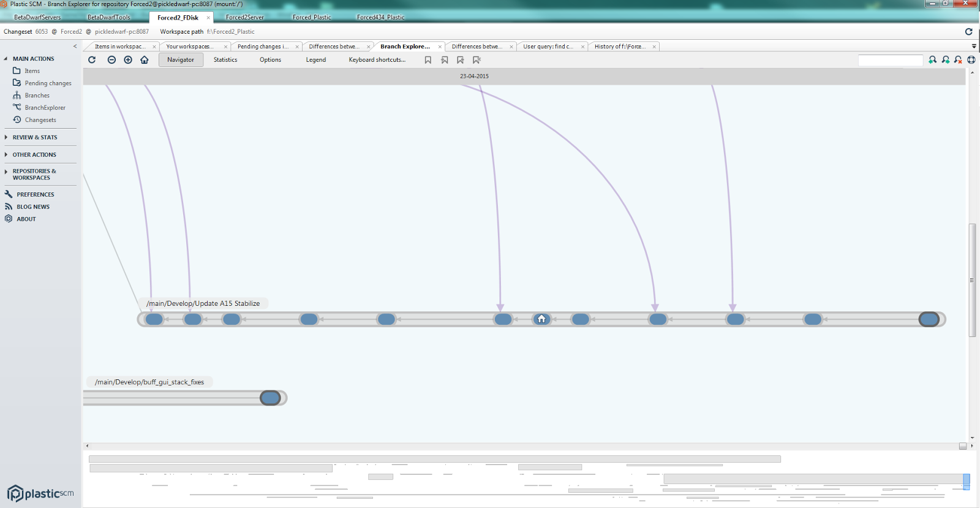Click the blue viewport marker in the minimap
Viewport: 980px width, 508px height.
(x=967, y=482)
